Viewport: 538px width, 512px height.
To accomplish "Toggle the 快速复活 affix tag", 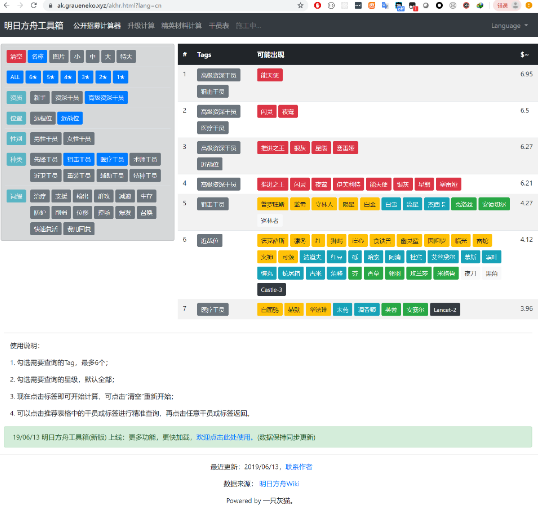I will tap(46, 229).
